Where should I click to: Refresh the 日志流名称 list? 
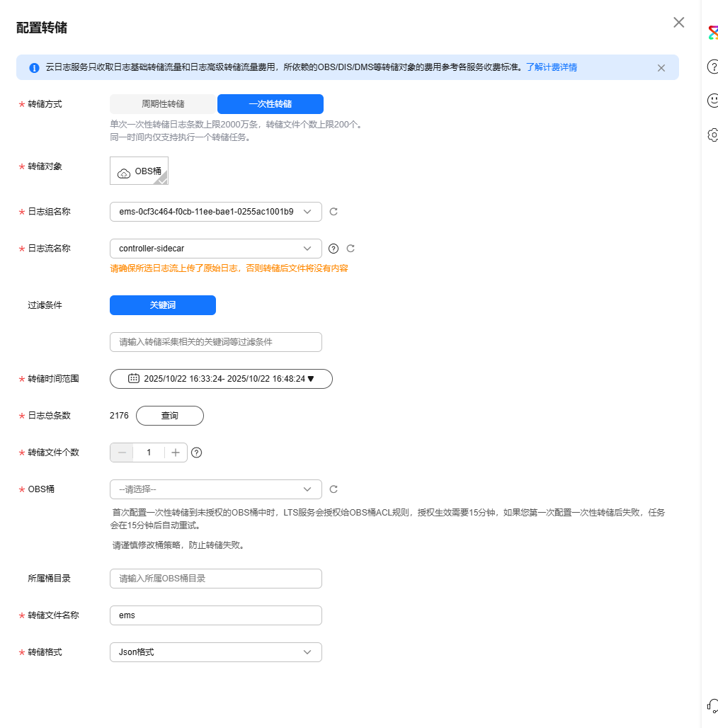[x=351, y=249]
